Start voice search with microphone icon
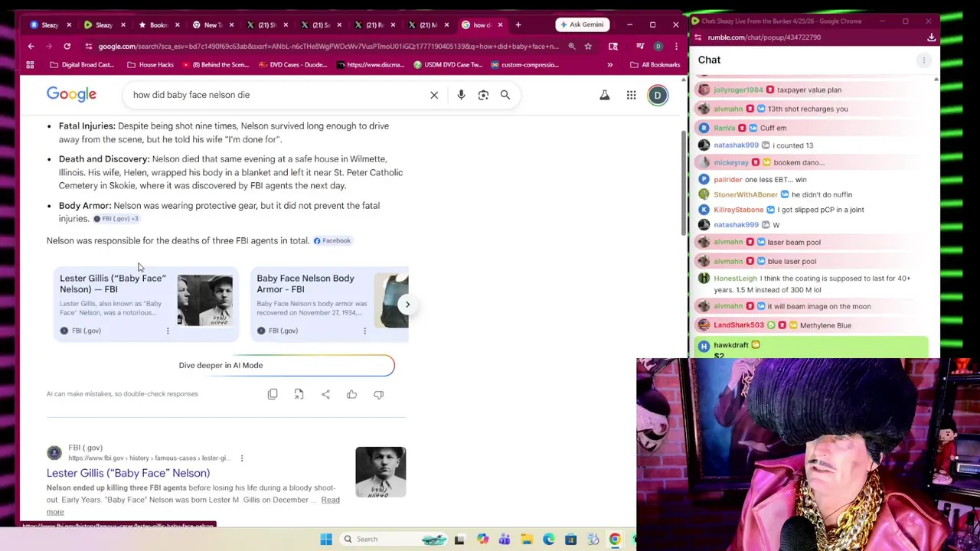This screenshot has height=551, width=980. pos(461,95)
